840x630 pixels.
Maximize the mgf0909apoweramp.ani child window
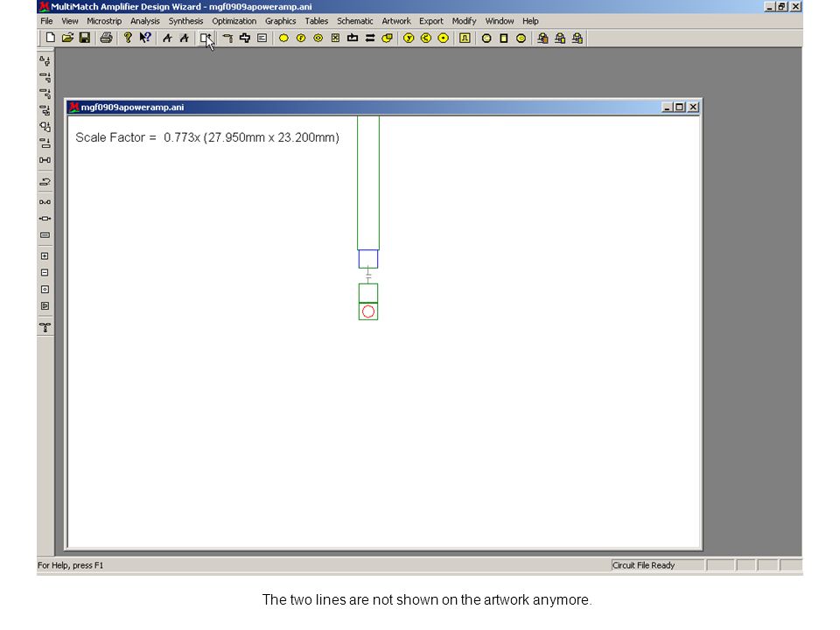click(x=679, y=107)
